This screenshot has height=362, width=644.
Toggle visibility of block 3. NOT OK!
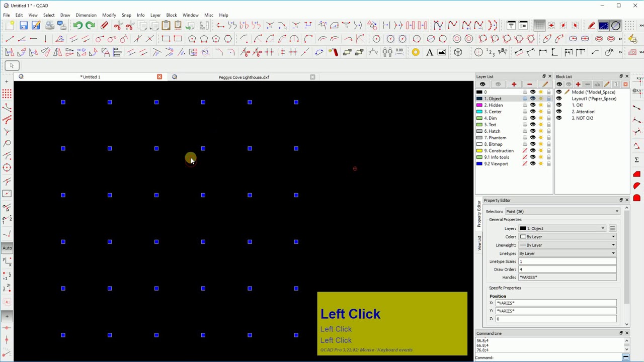pos(559,118)
